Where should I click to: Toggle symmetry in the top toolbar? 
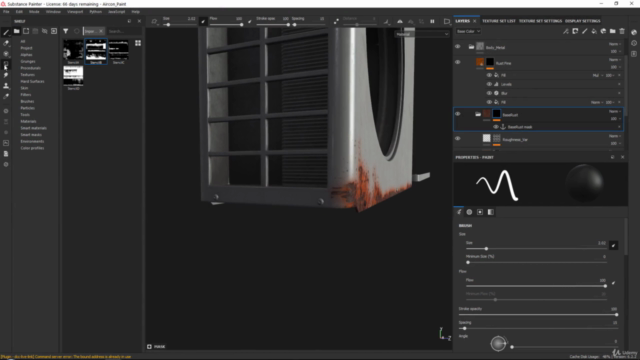pyautogui.click(x=400, y=21)
